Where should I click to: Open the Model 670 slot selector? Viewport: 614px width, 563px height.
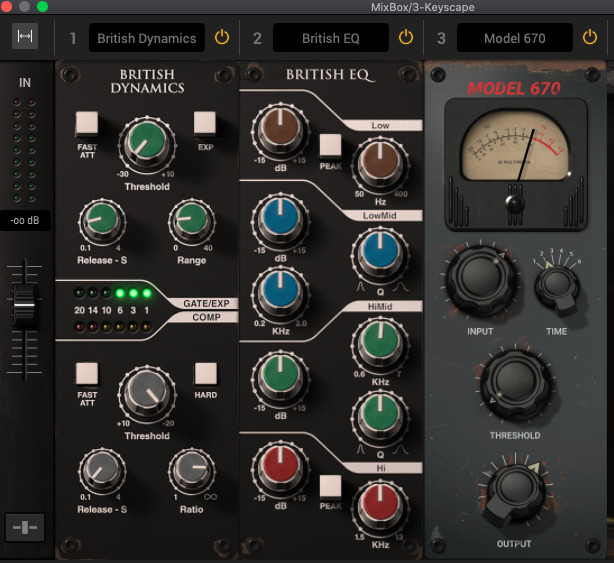[514, 38]
